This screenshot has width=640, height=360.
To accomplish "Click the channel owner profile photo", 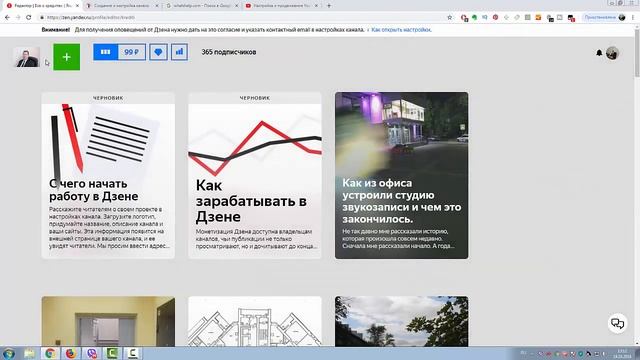I will coord(27,57).
